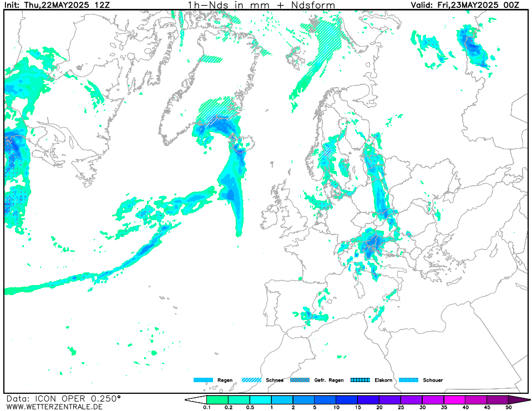Click the color bar segment between 10 and 15
This screenshot has width=532, height=411.
coord(347,400)
